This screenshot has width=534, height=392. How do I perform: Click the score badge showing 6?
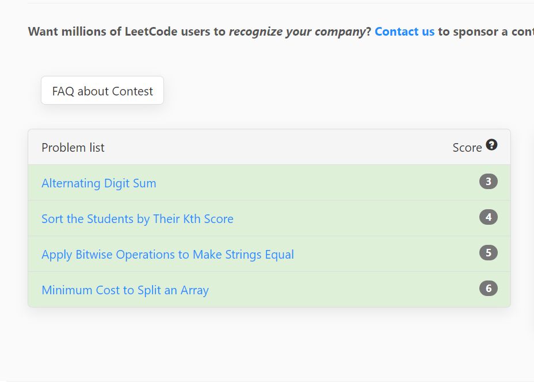(x=489, y=289)
